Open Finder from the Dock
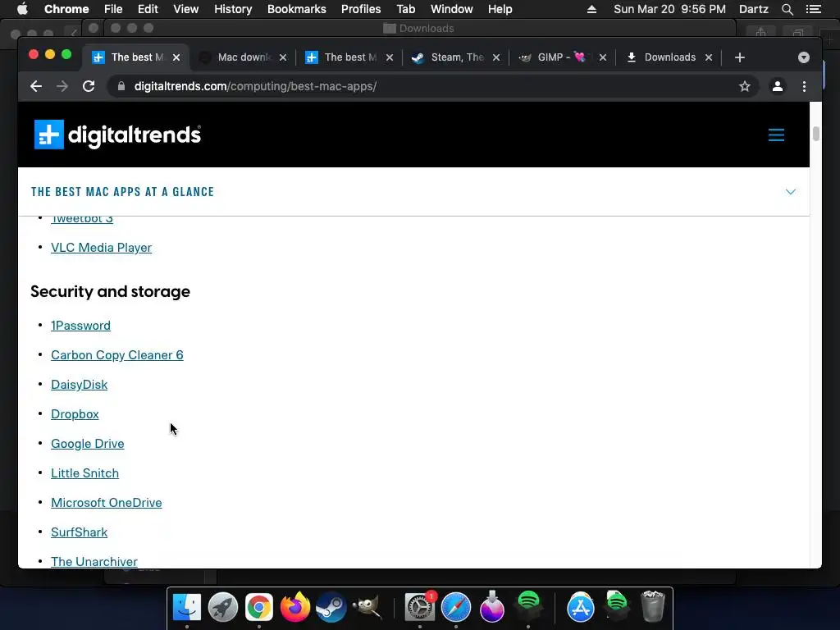The width and height of the screenshot is (840, 630). (x=187, y=607)
